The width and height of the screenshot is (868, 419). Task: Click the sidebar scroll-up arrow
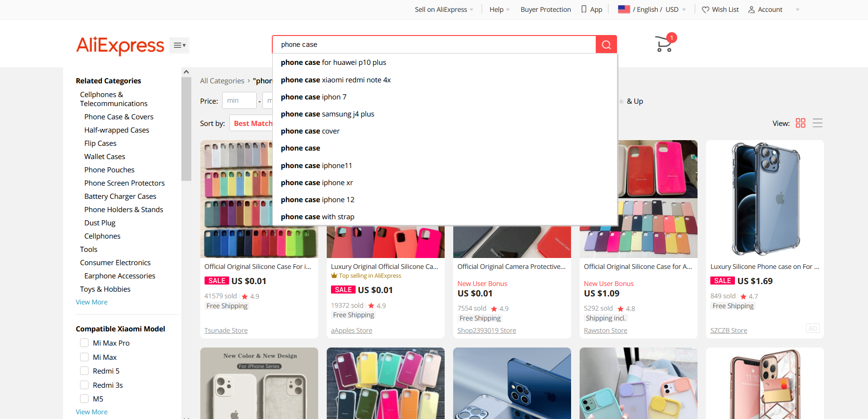186,72
